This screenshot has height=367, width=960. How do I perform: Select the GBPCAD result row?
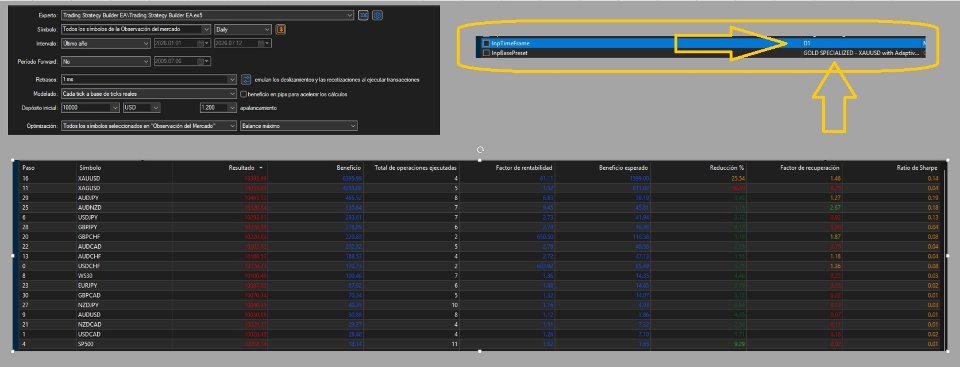click(x=480, y=295)
